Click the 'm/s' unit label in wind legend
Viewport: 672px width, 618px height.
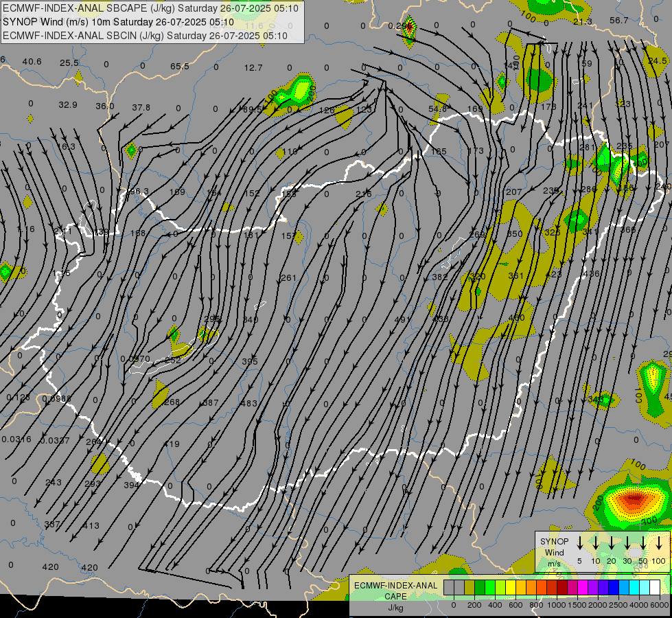pyautogui.click(x=554, y=564)
